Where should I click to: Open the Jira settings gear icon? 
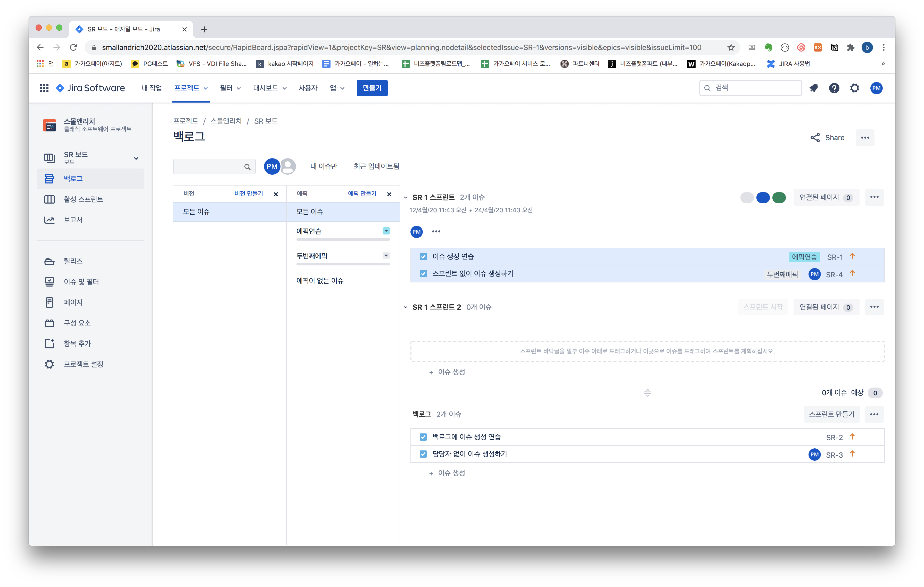855,88
